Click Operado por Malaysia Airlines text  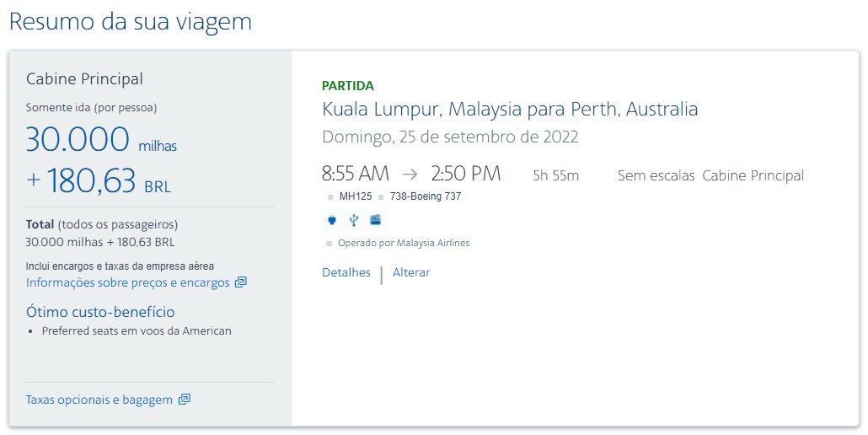click(404, 243)
